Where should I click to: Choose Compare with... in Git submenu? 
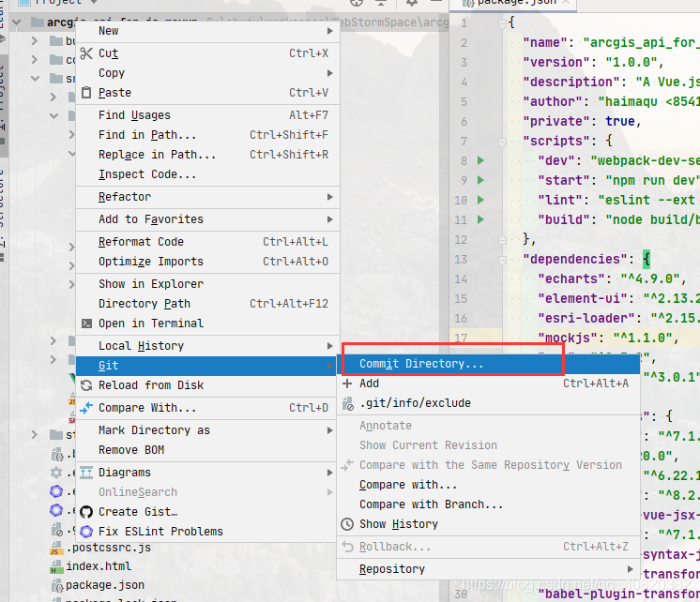click(488, 485)
